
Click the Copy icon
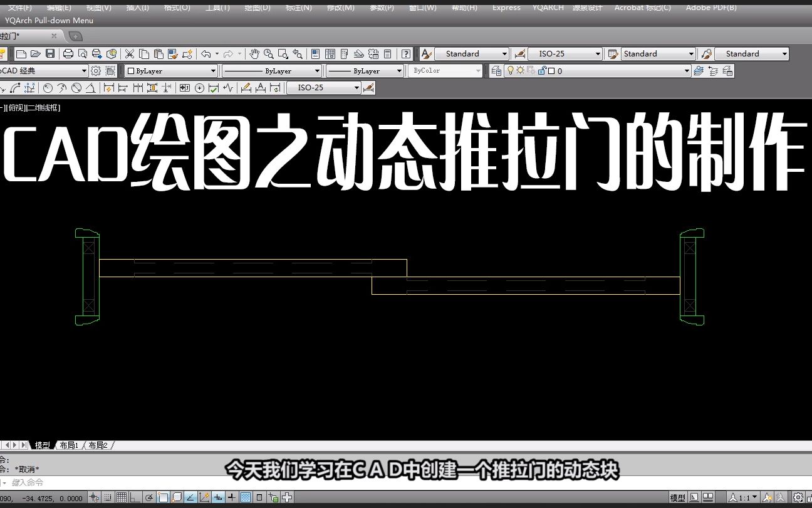tap(143, 54)
